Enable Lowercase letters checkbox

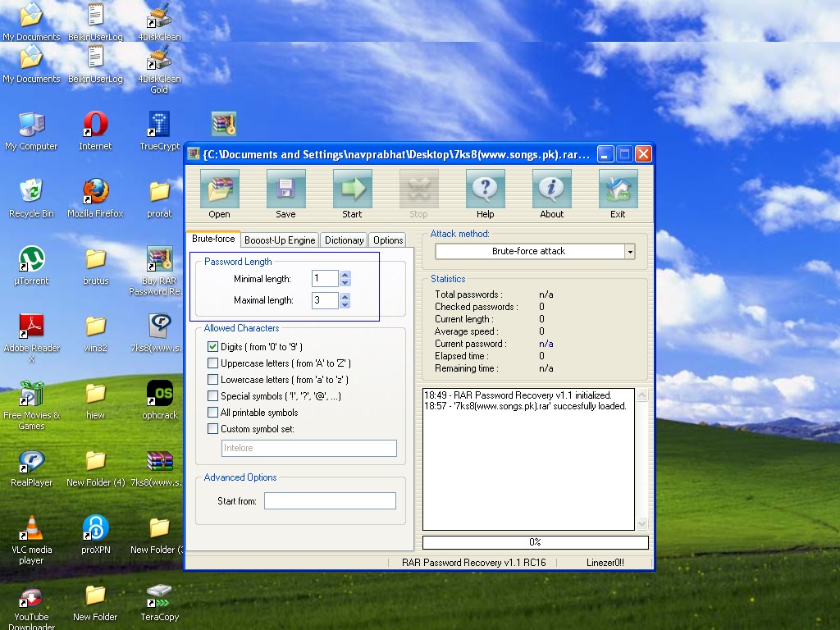[212, 379]
